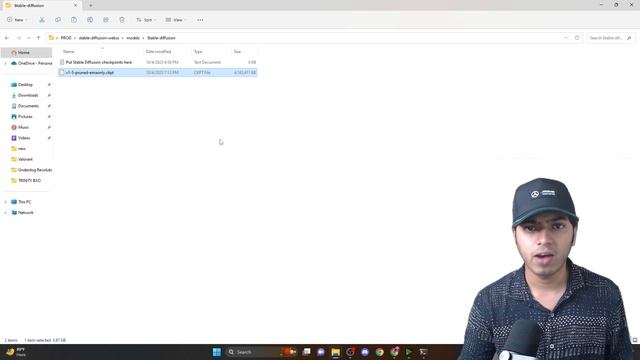Open the View dropdown
The width and height of the screenshot is (640, 360).
(176, 20)
